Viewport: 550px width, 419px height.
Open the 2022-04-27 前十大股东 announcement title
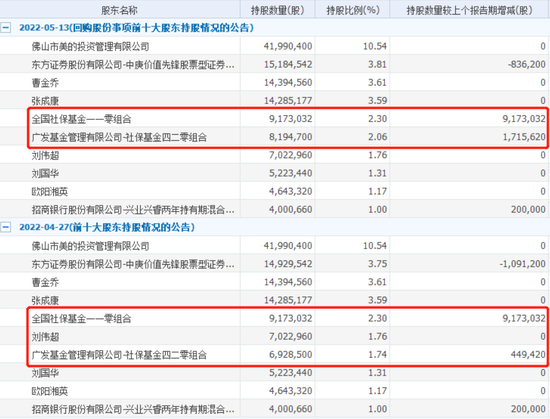coord(107,227)
